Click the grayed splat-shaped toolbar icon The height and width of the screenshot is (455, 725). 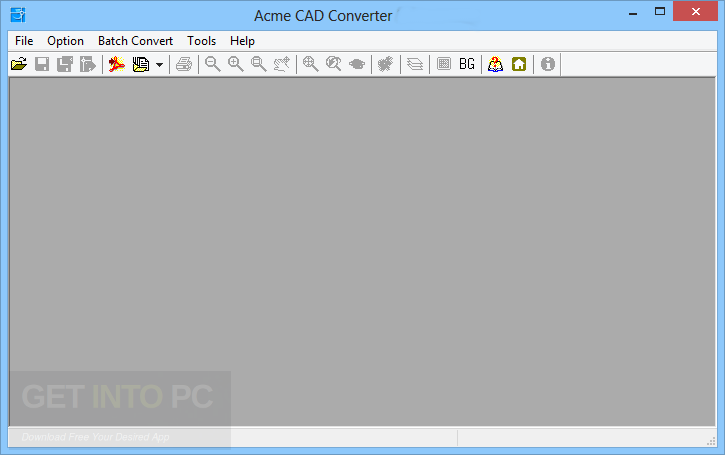click(386, 64)
